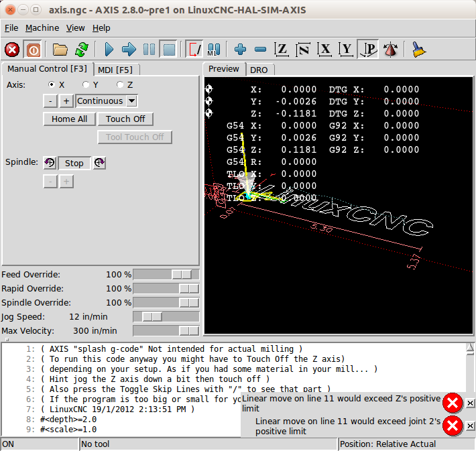The image size is (476, 451).
Task: Select G-code line 8 #<depth>=2.0
Action: coord(68,420)
